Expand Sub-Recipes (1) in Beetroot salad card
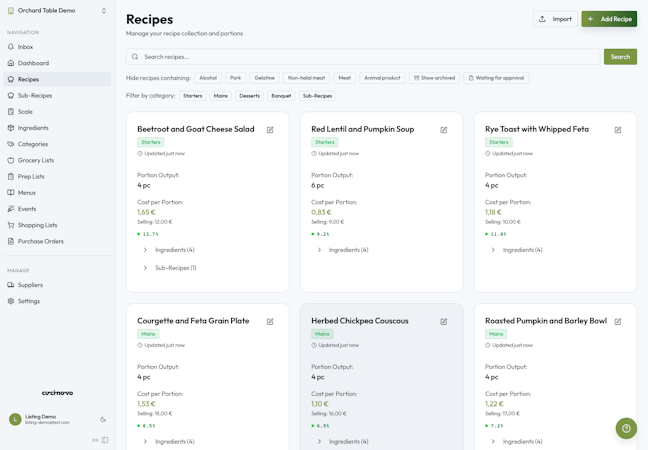648x450 pixels. click(170, 268)
